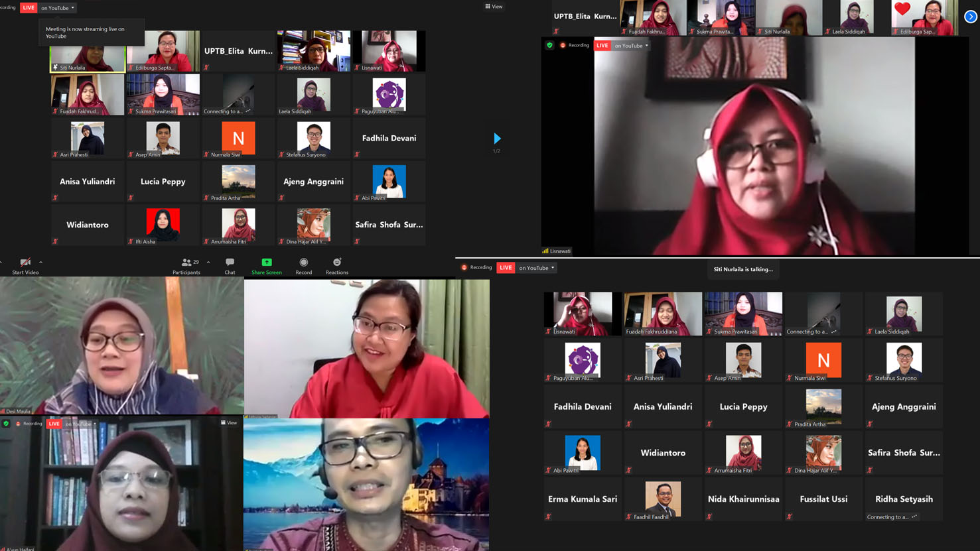Image resolution: width=980 pixels, height=551 pixels.
Task: Click the green shield icon above Lisnawati's video
Action: pyautogui.click(x=549, y=46)
